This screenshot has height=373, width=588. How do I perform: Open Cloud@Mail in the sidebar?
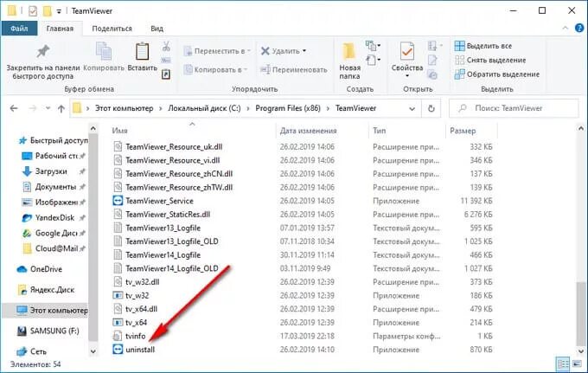tap(54, 248)
